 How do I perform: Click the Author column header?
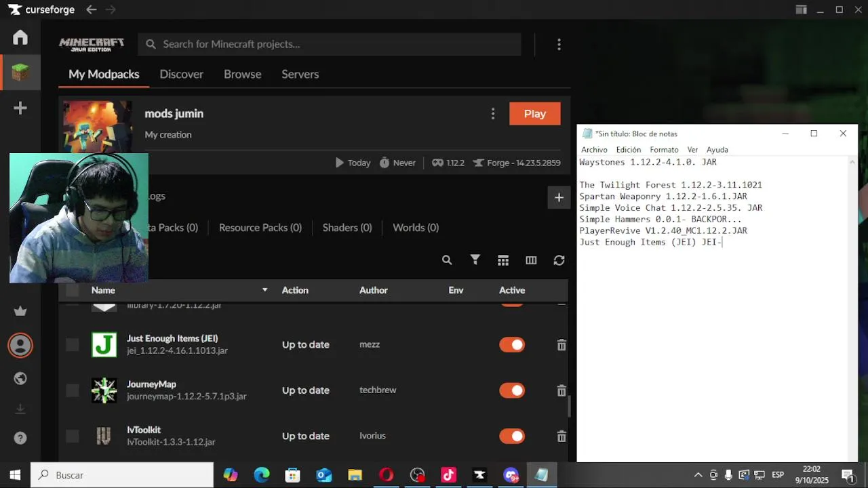pos(374,290)
